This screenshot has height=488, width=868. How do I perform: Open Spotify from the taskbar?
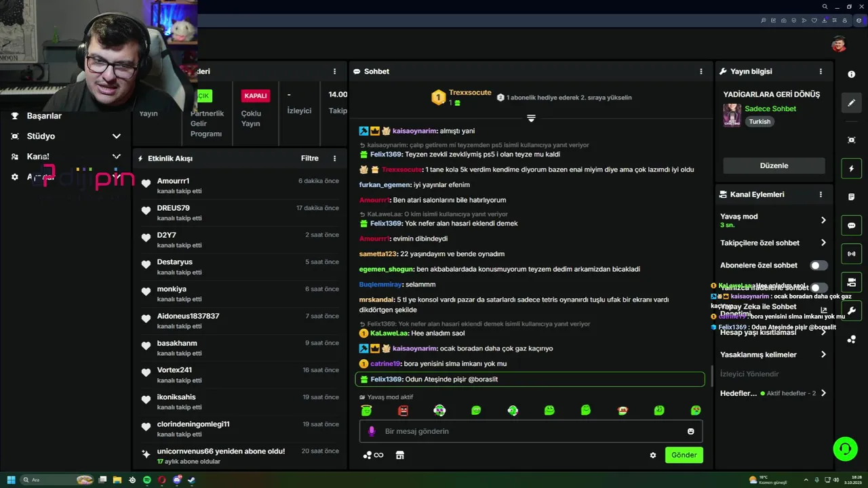click(x=147, y=480)
